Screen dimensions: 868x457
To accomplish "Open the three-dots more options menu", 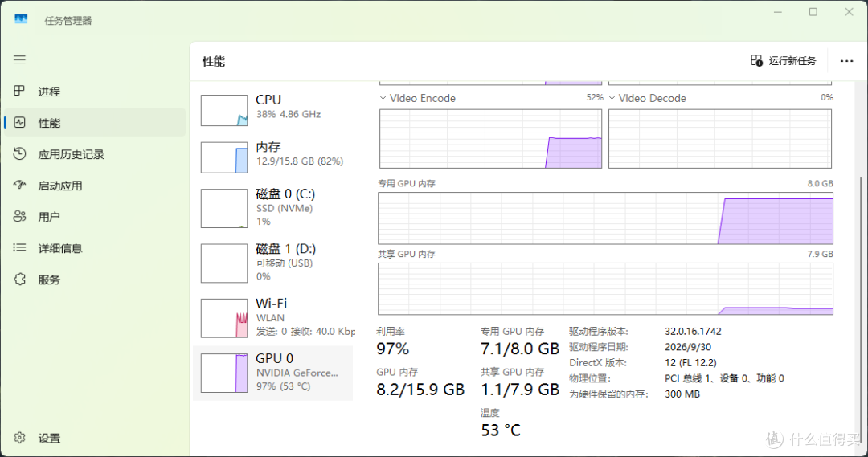I will click(x=846, y=61).
